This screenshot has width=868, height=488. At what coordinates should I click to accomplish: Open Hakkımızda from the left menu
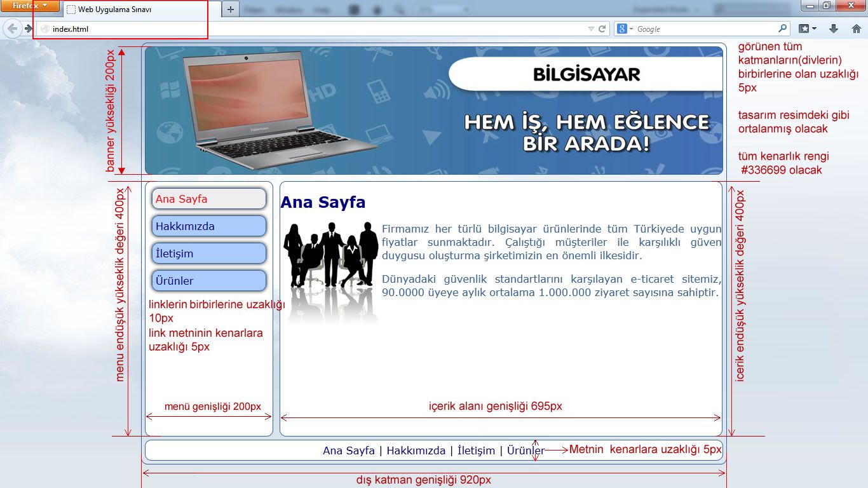[x=208, y=226]
